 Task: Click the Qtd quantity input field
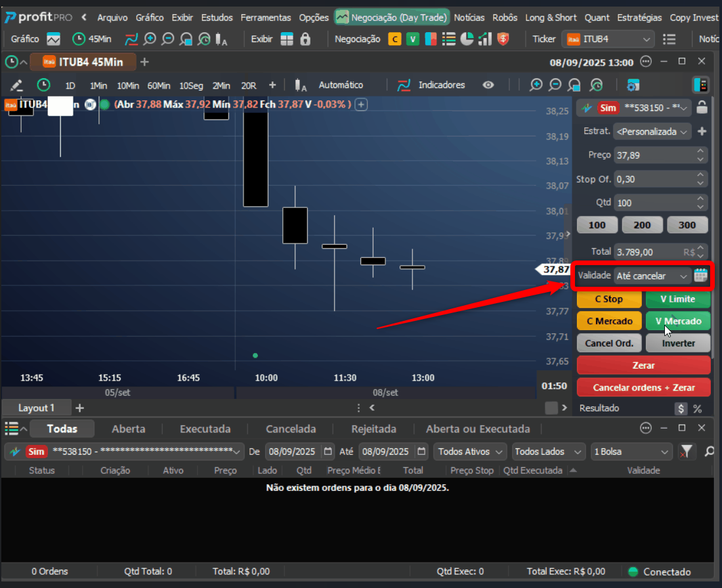pyautogui.click(x=654, y=203)
